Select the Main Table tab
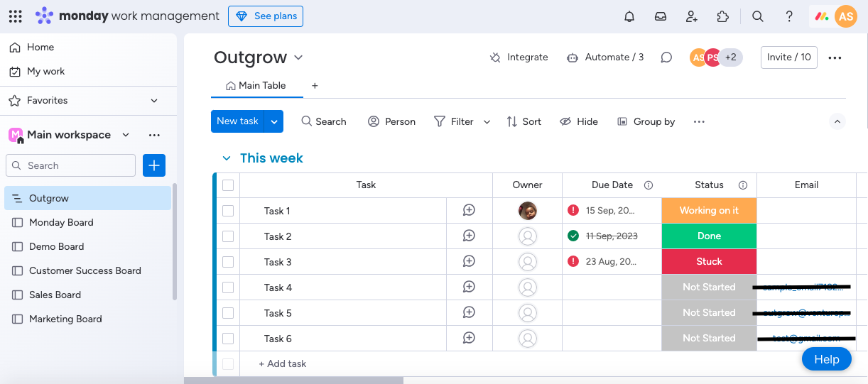Image resolution: width=868 pixels, height=384 pixels. coord(256,86)
